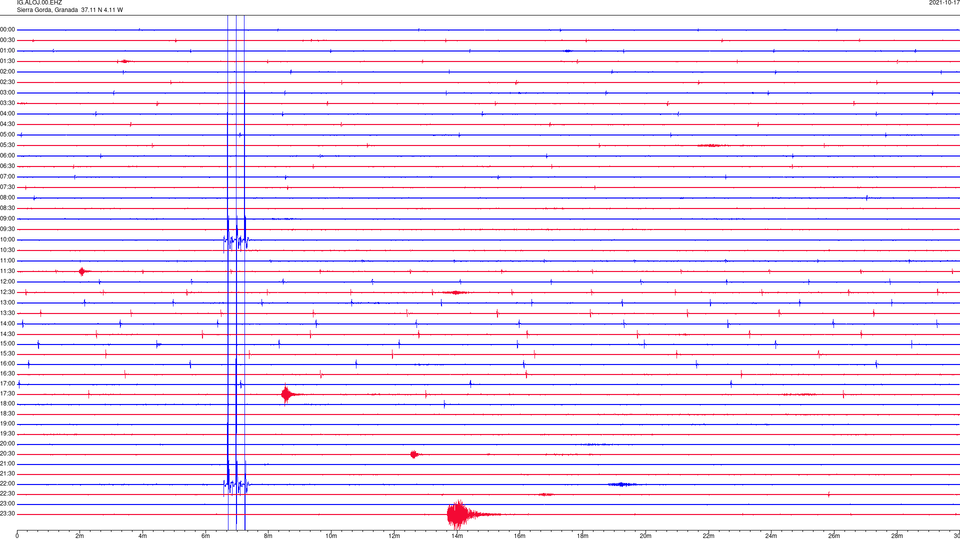Click the 04:00 trace time label
The image size is (960, 540).
pos(8,114)
